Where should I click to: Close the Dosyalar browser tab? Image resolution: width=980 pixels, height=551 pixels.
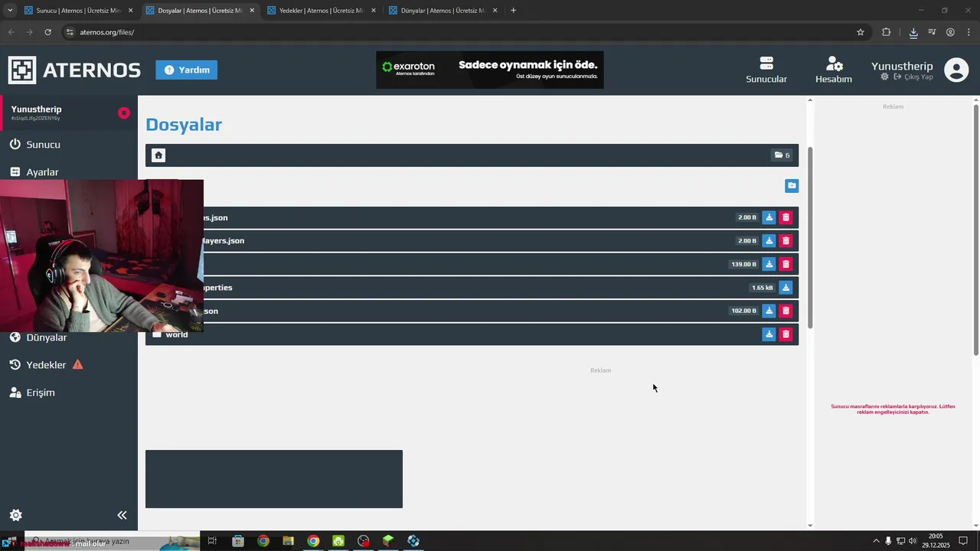(x=252, y=11)
